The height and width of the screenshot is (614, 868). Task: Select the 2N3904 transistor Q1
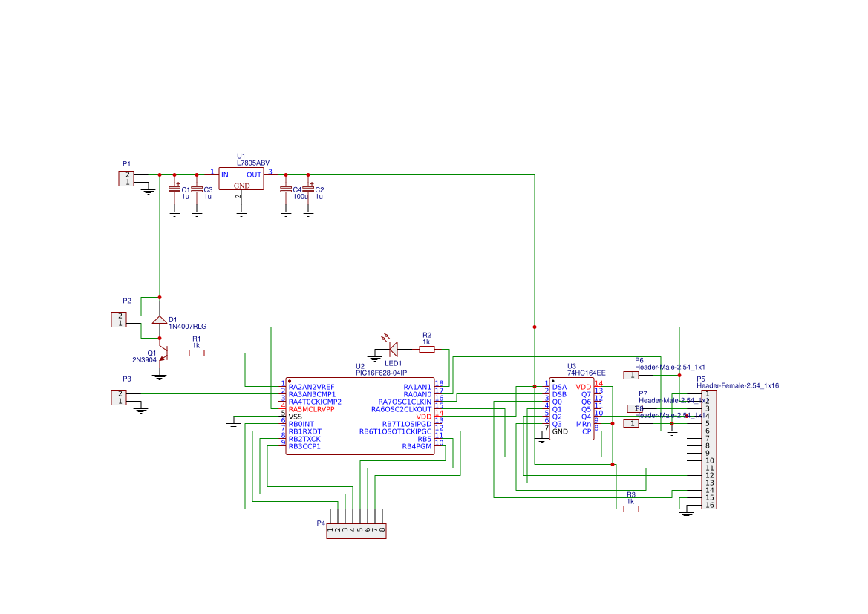163,356
